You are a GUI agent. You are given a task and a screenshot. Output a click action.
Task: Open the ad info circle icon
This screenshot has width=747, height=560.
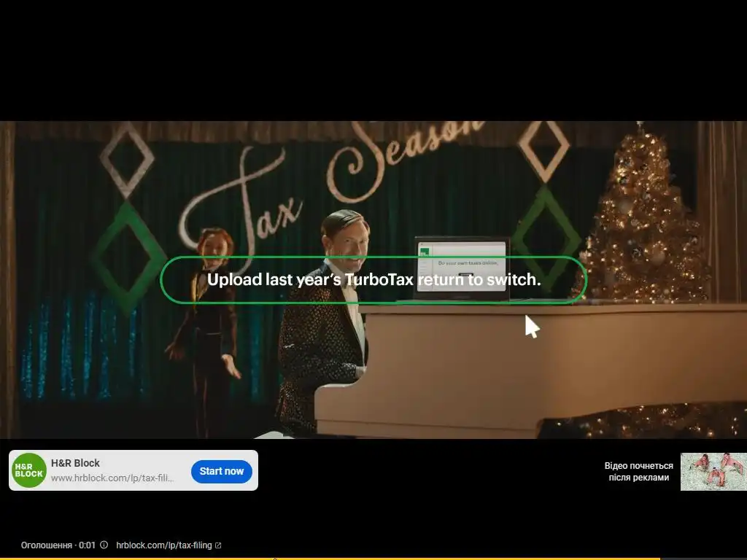click(104, 545)
